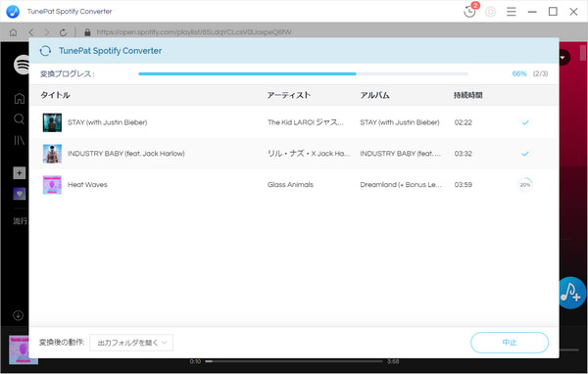Click INDUSTRY BABY album cover thumbnail
This screenshot has width=588, height=374.
[52, 154]
